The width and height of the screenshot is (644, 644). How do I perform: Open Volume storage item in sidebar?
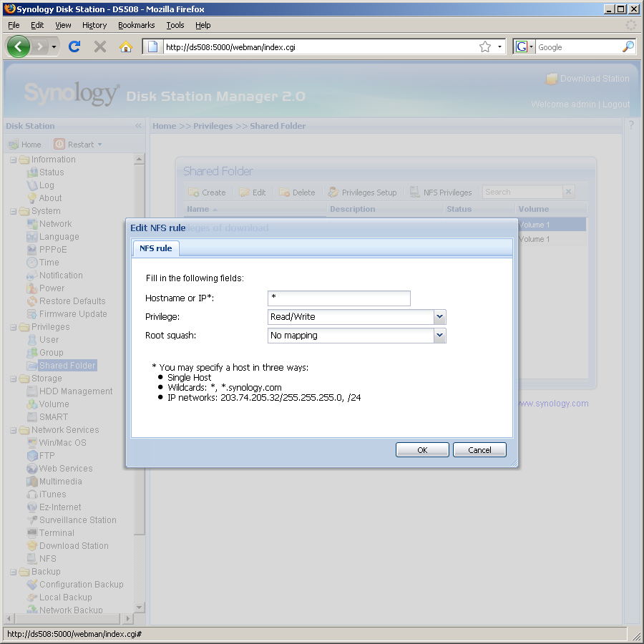(48, 404)
